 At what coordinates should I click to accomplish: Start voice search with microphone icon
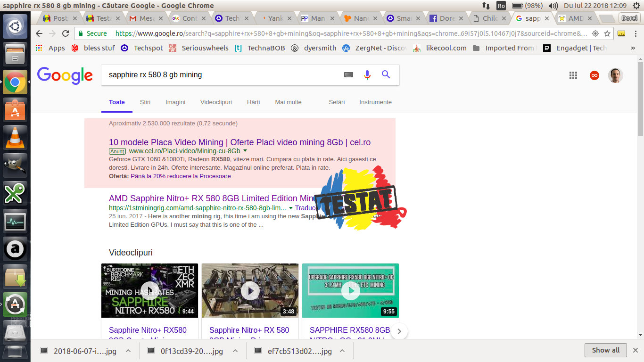point(367,74)
